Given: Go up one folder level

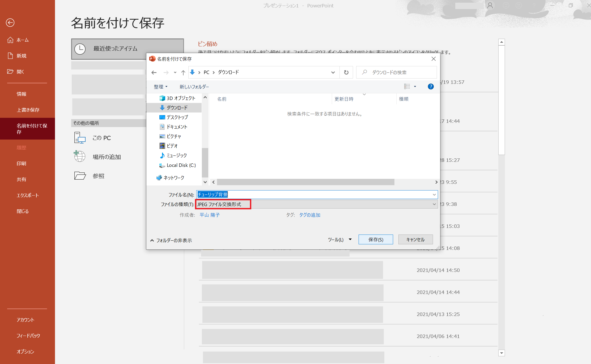Looking at the screenshot, I should 183,72.
